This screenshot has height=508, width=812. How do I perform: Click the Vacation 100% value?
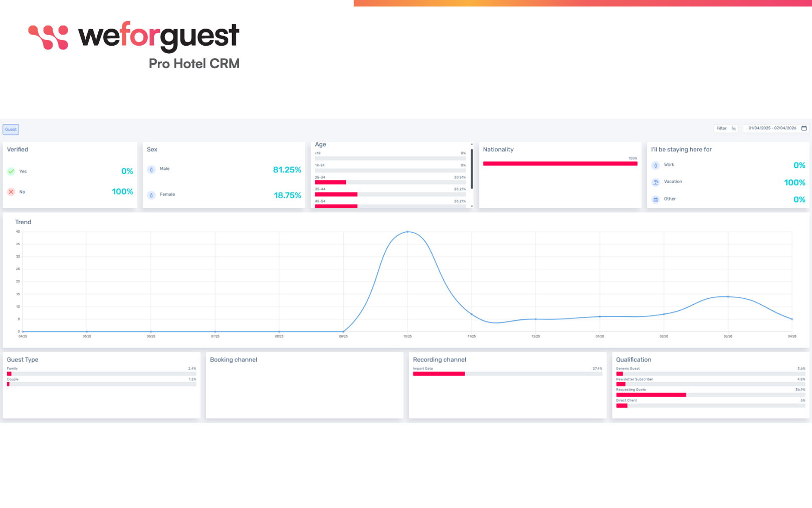tap(795, 183)
